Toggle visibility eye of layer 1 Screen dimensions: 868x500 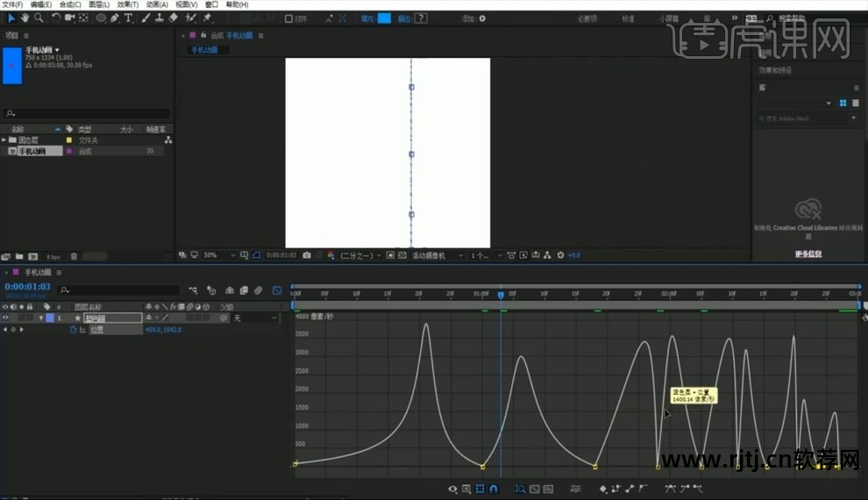click(x=5, y=318)
